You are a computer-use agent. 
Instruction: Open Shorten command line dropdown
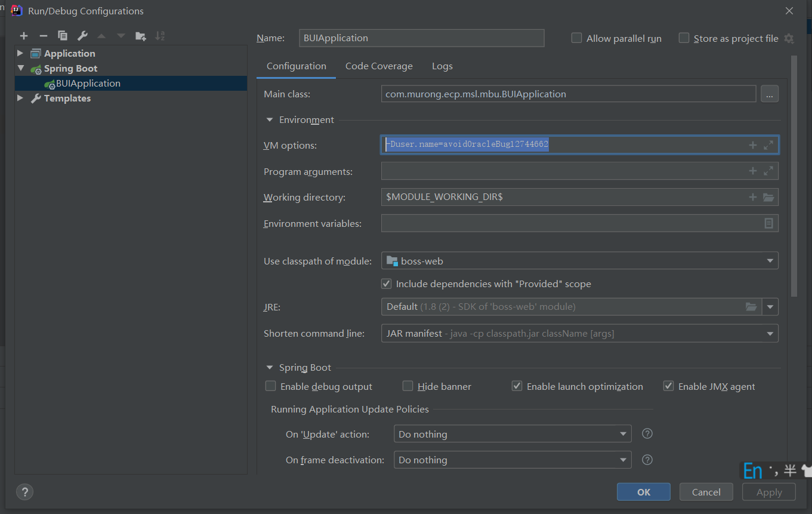click(x=579, y=333)
